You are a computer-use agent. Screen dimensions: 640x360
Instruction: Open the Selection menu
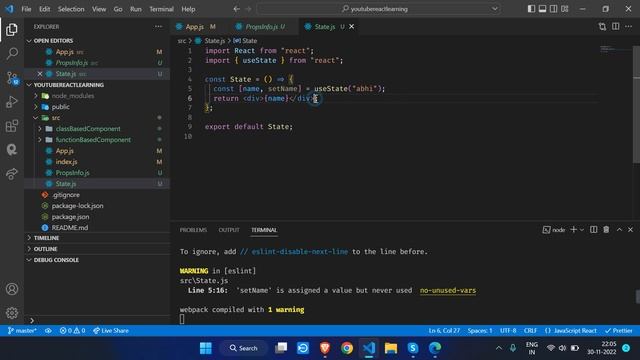71,9
